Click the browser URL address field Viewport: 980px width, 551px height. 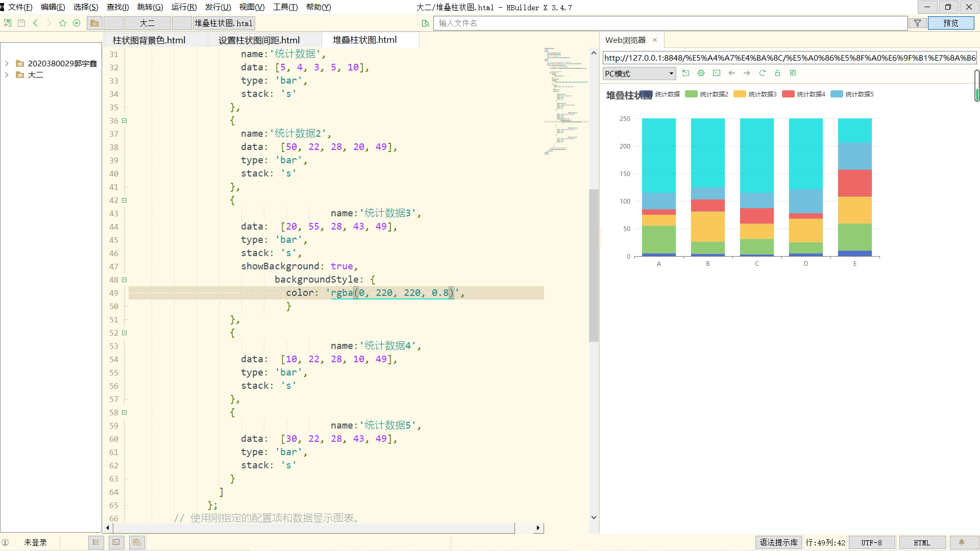(x=790, y=58)
